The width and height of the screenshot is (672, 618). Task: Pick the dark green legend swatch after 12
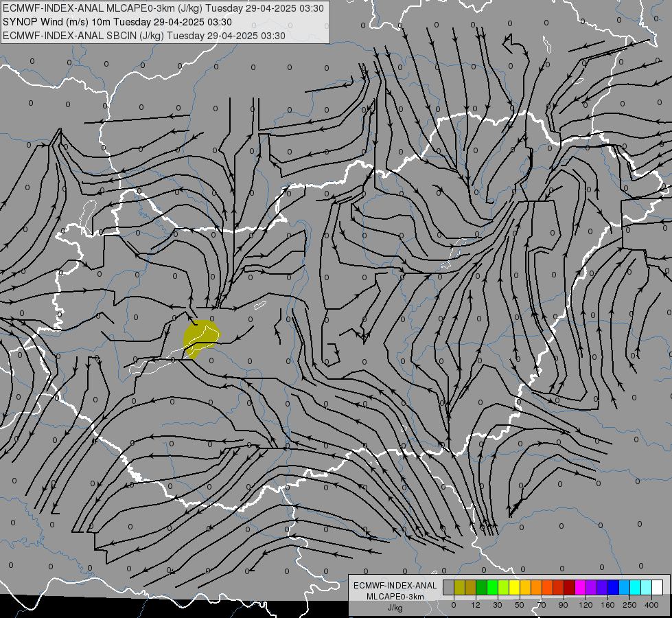coord(481,587)
